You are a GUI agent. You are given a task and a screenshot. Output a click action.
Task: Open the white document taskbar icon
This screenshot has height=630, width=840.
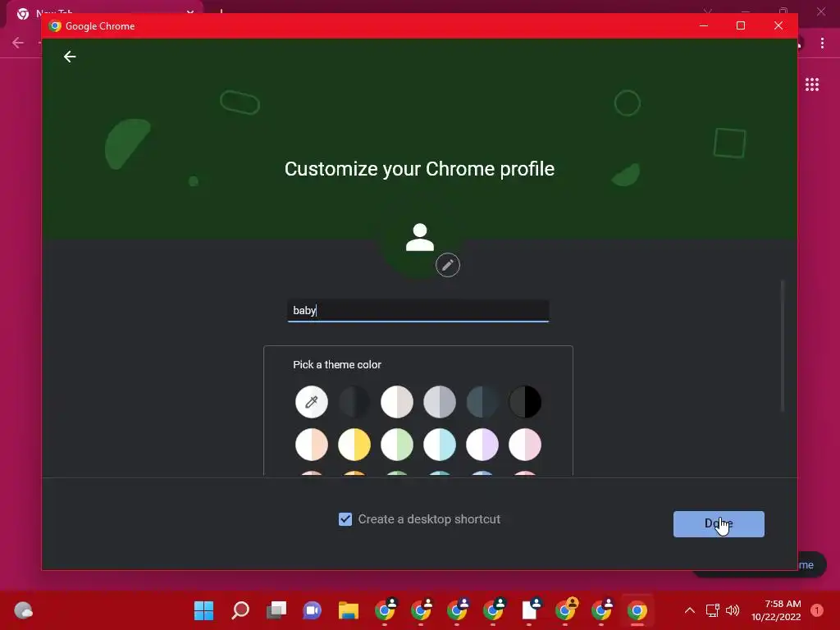point(530,609)
